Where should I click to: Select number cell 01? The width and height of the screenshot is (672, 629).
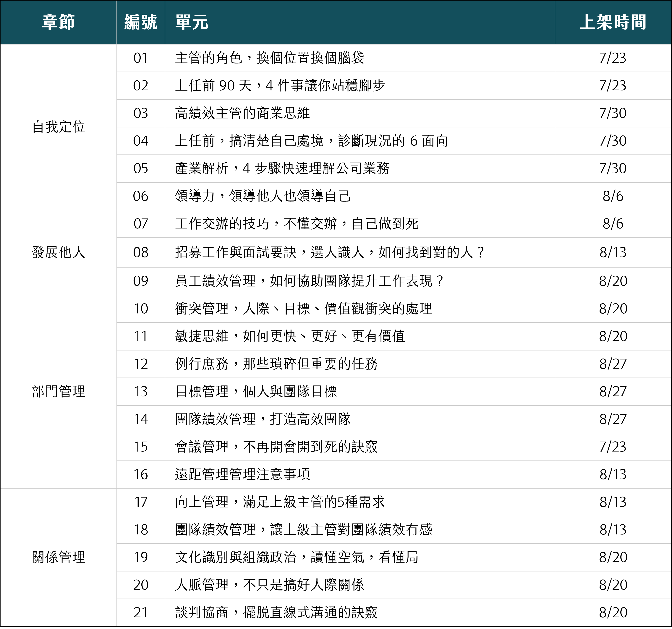[141, 58]
